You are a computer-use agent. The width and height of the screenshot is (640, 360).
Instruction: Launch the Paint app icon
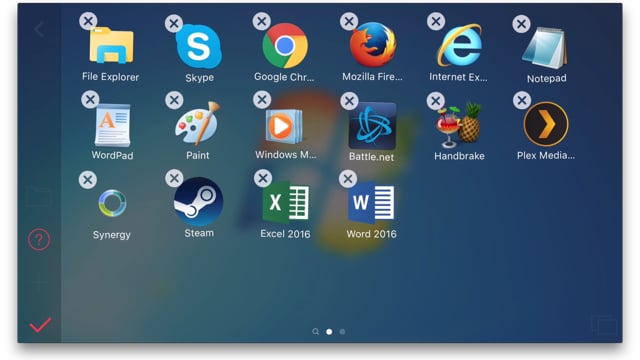198,124
